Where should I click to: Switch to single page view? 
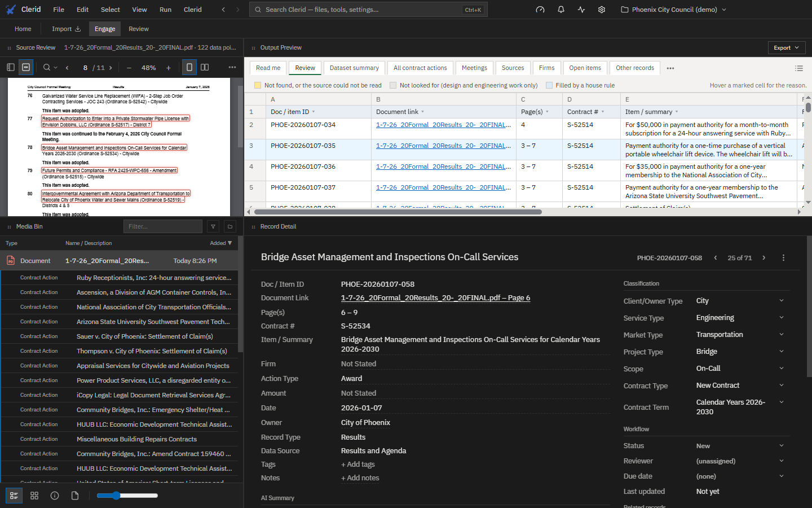(x=189, y=67)
